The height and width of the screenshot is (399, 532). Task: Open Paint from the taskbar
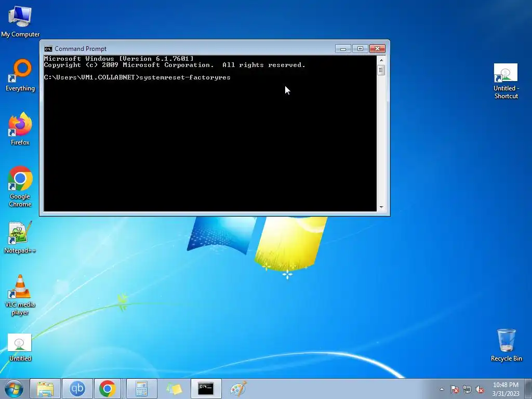[238, 389]
